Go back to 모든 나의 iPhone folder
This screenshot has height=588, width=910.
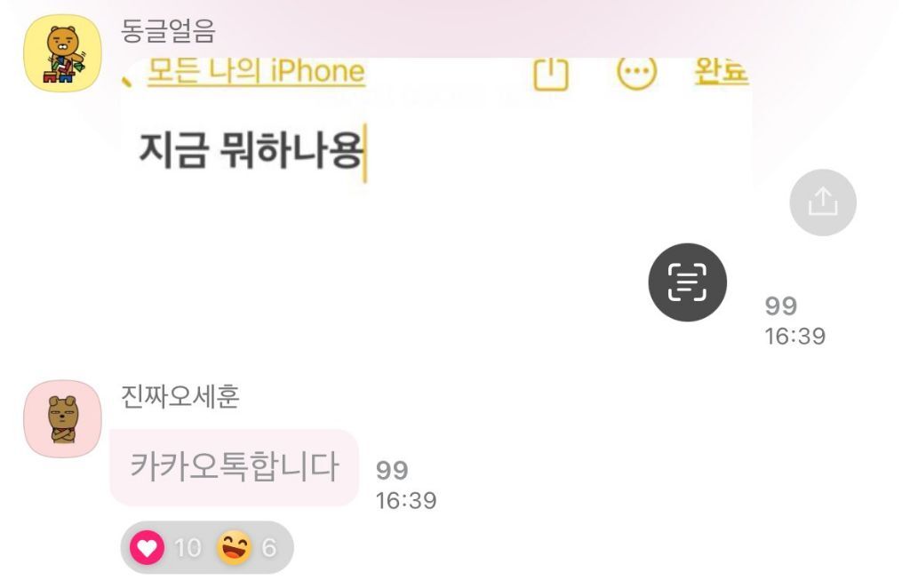click(256, 73)
